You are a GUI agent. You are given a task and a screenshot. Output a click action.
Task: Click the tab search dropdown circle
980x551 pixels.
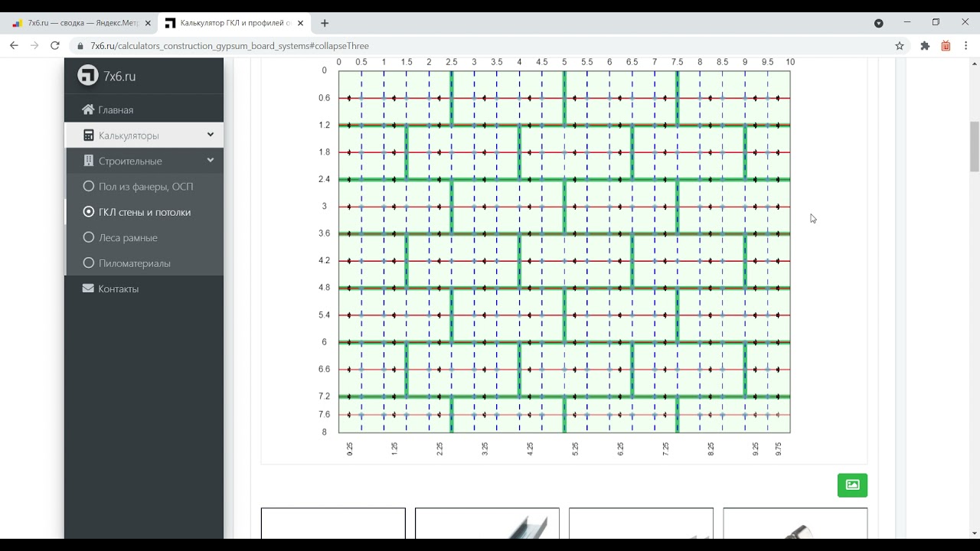click(879, 23)
